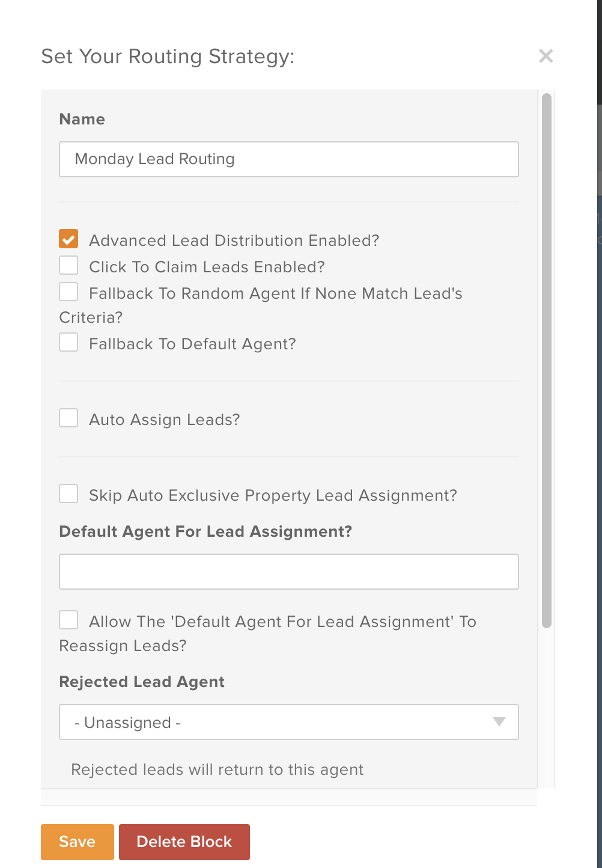The height and width of the screenshot is (868, 602).
Task: Check Fallback To Random Agent option
Action: click(x=68, y=291)
